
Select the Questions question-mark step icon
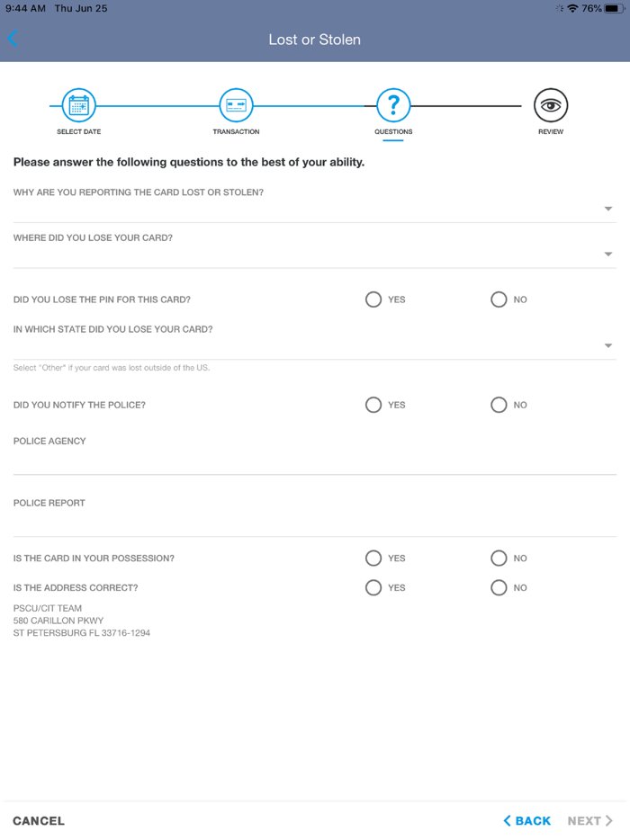point(393,104)
